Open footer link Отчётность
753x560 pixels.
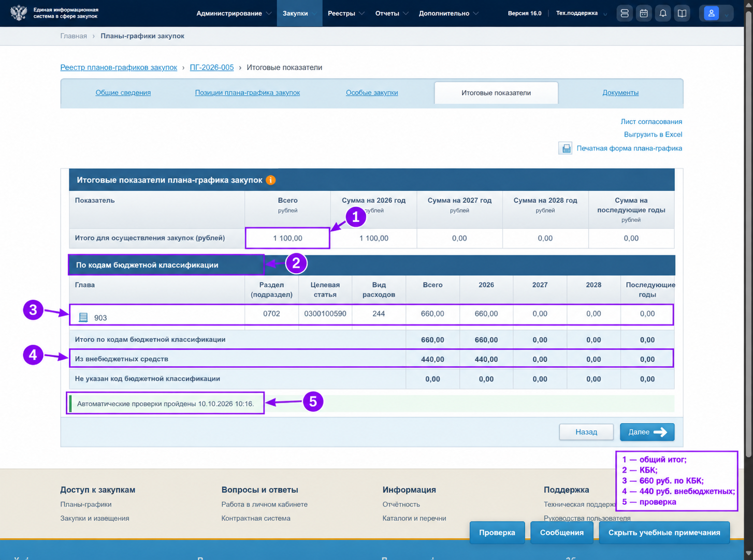[401, 504]
